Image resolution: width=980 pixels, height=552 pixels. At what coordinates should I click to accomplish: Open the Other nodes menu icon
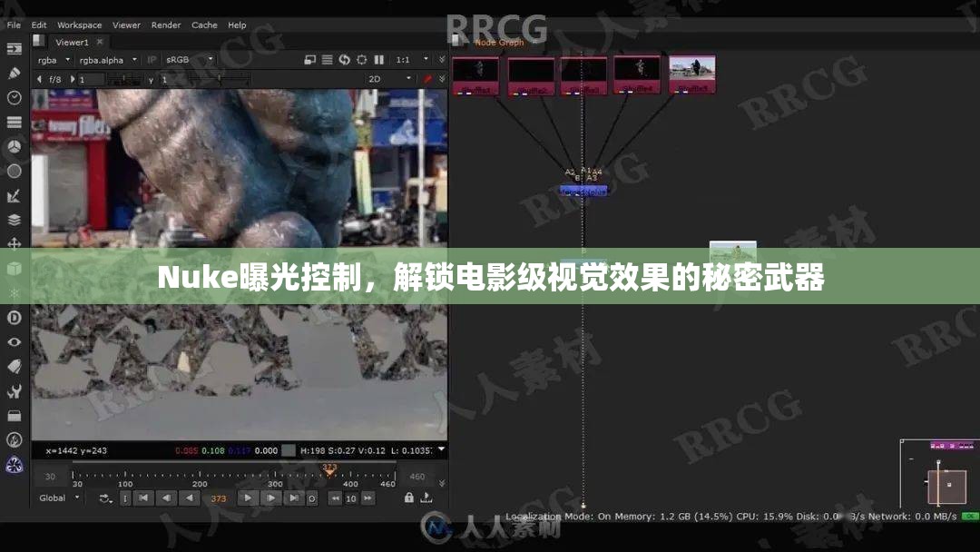[14, 416]
